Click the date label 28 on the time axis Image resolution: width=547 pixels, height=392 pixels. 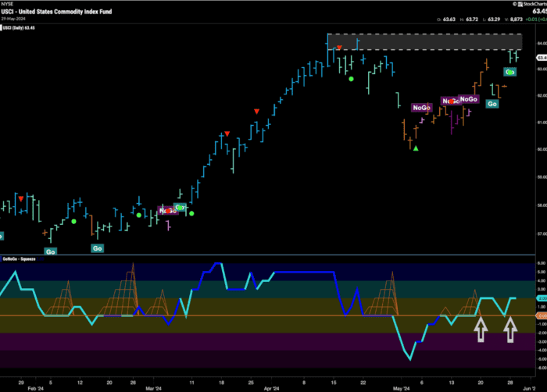pos(510,383)
